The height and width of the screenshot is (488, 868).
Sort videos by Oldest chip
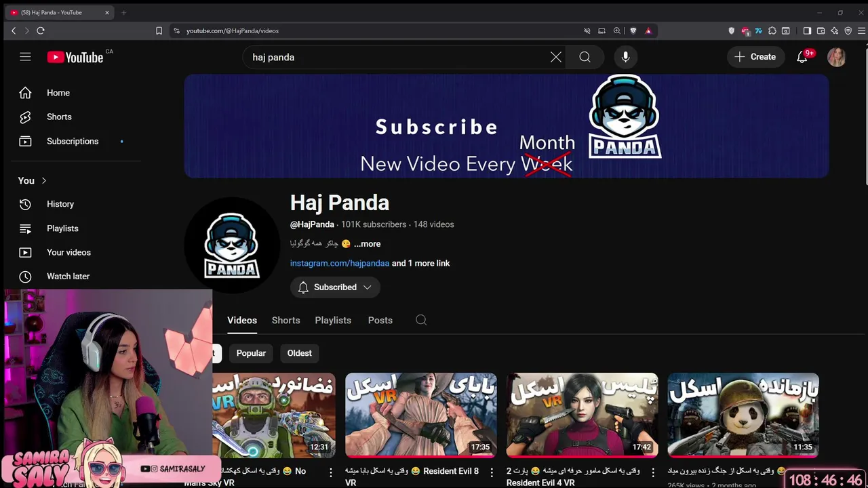(299, 353)
